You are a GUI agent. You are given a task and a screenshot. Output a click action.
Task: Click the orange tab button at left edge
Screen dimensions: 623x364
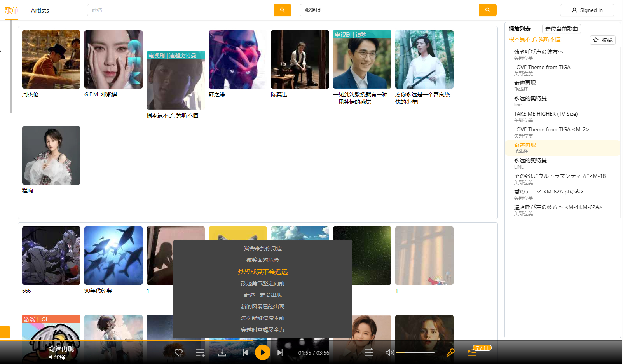coord(5,332)
